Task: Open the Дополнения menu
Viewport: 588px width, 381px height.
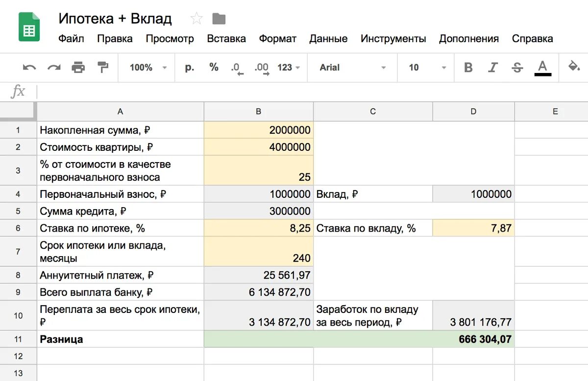Action: [x=469, y=39]
